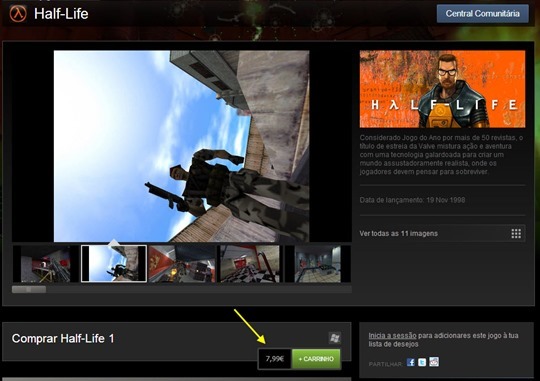The height and width of the screenshot is (381, 540).
Task: Click the screenshot strip scrollbar handle
Action: click(29, 289)
